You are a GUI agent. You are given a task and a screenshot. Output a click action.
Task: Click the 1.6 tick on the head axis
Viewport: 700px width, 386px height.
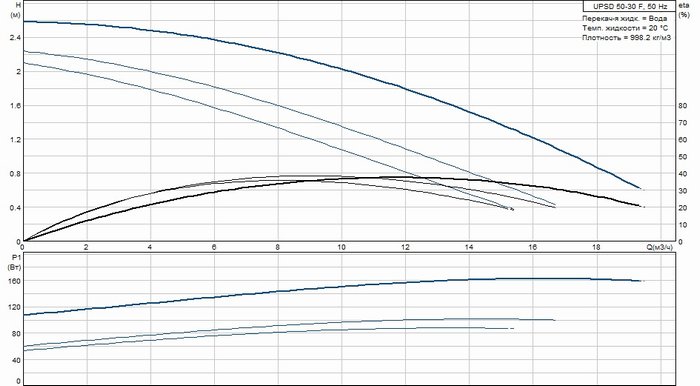[x=15, y=105]
